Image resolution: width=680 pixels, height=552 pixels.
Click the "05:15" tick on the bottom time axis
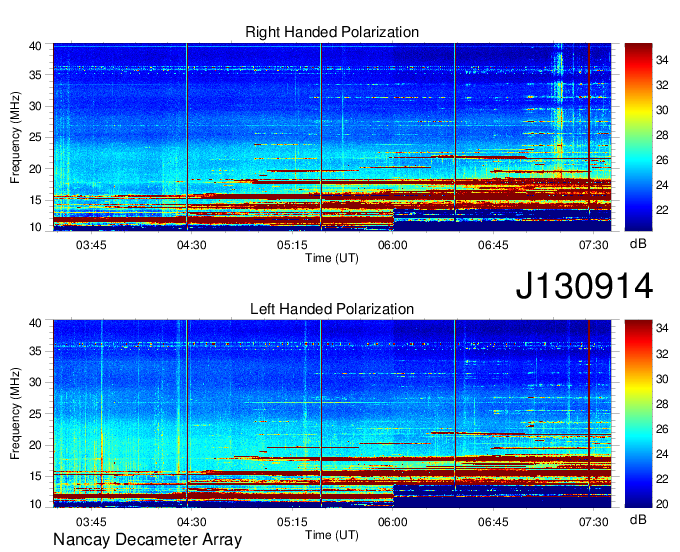coord(292,522)
